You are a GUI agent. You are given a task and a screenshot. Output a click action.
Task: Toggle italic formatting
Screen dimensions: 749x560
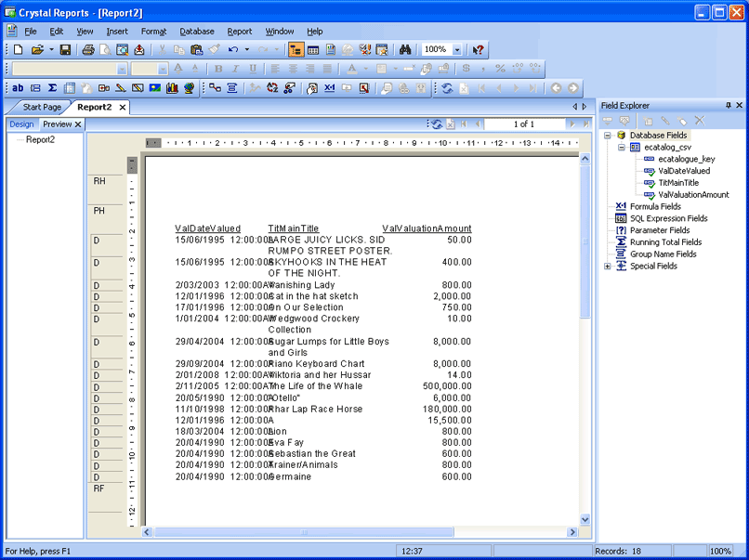point(236,68)
